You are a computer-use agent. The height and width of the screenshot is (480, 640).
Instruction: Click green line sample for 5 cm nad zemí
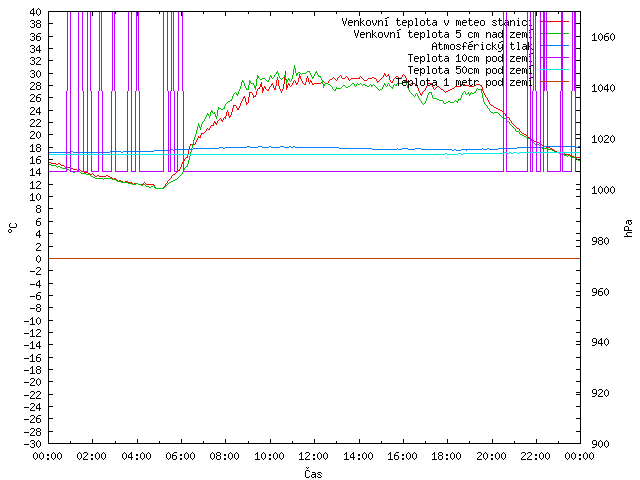[x=554, y=34]
